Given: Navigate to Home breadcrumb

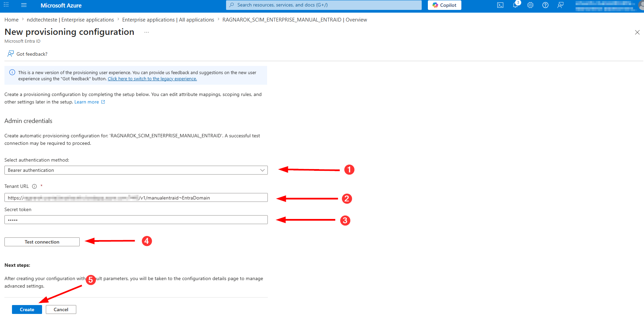Looking at the screenshot, I should [x=12, y=20].
